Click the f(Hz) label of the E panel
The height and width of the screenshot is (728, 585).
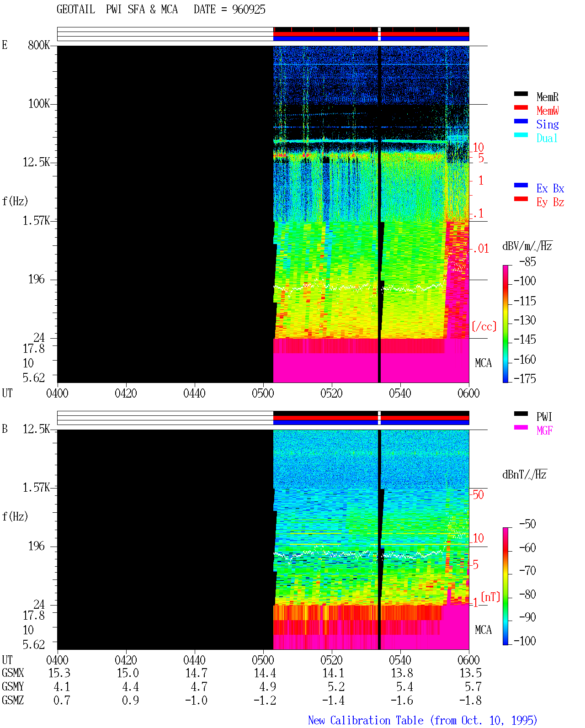click(15, 201)
